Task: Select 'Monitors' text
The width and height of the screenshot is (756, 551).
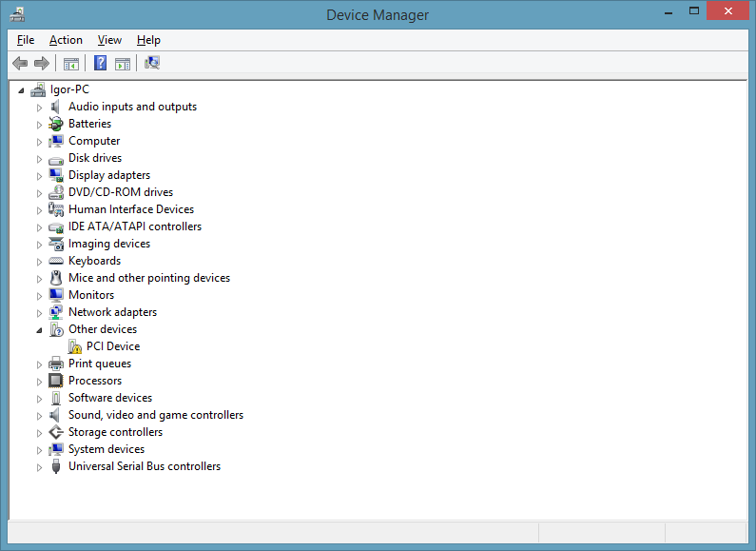Action: [91, 295]
